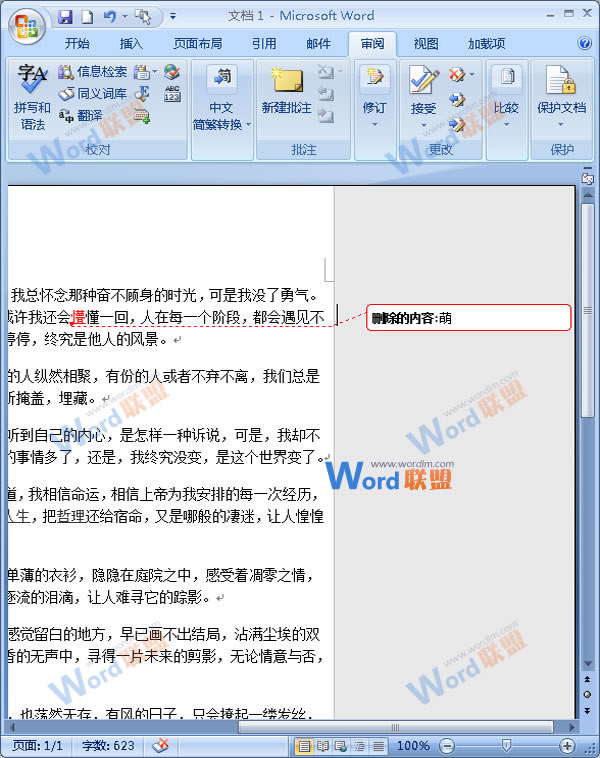Run 拼写和语法 spelling and grammar check

click(32, 98)
